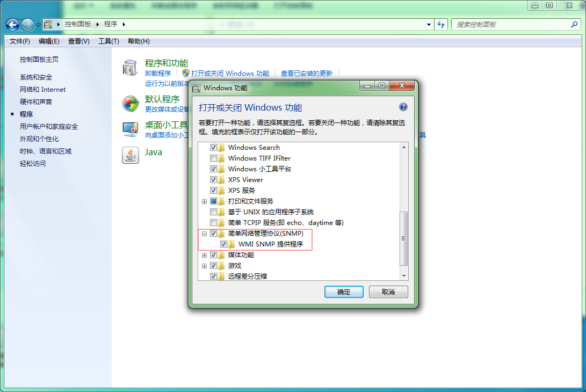Enable the Windows TIFF IFilter checkbox

[214, 158]
